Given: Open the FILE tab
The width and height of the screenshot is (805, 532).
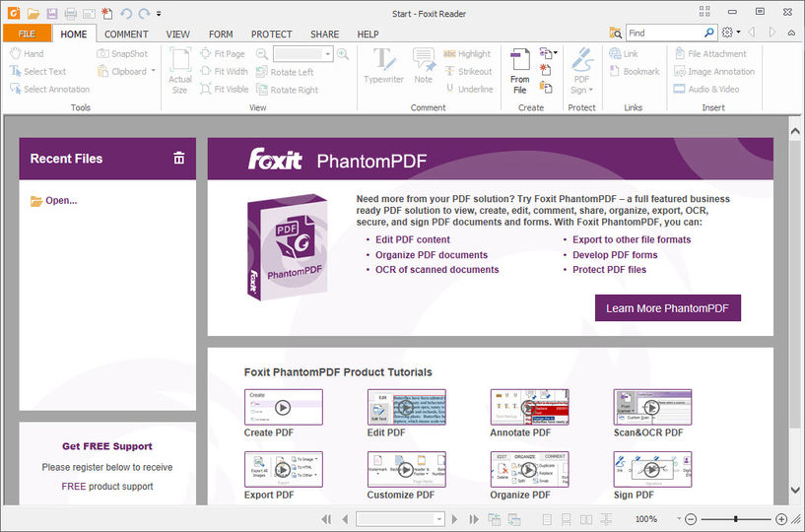Looking at the screenshot, I should [x=27, y=33].
